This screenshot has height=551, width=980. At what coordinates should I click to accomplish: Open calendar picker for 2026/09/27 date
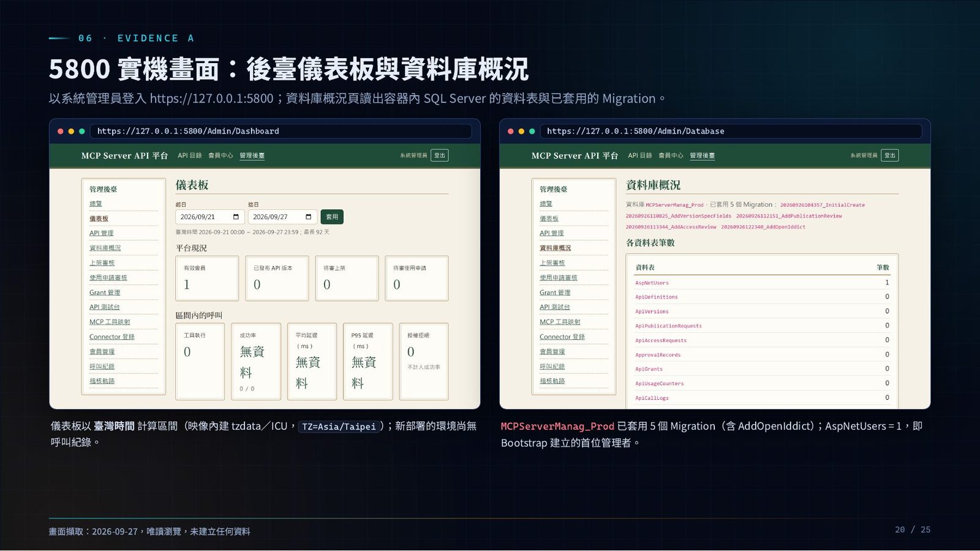[308, 217]
